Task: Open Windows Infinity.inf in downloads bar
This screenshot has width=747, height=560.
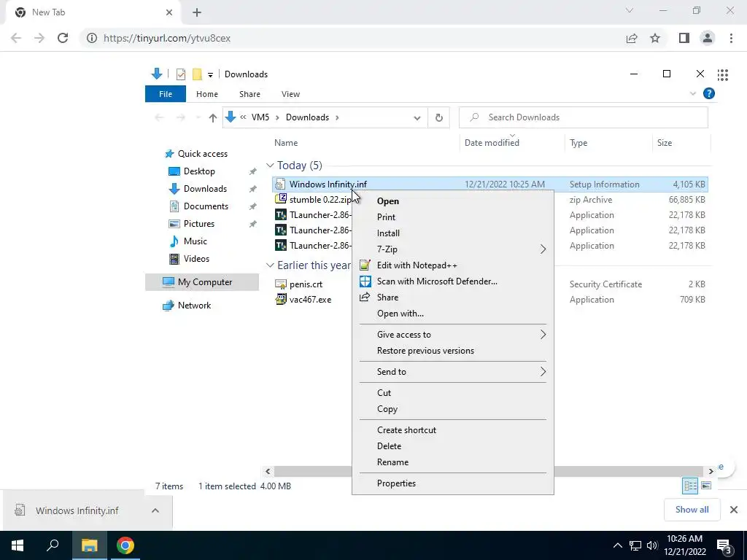Action: coord(76,510)
